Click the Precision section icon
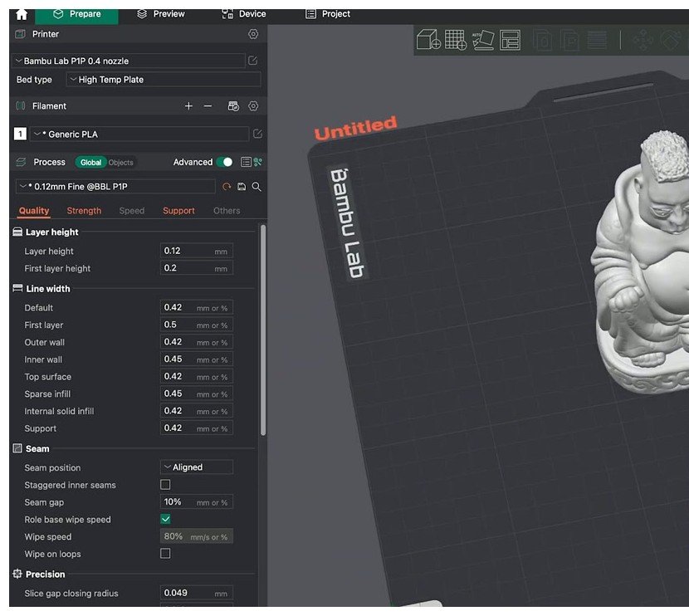 tap(17, 574)
